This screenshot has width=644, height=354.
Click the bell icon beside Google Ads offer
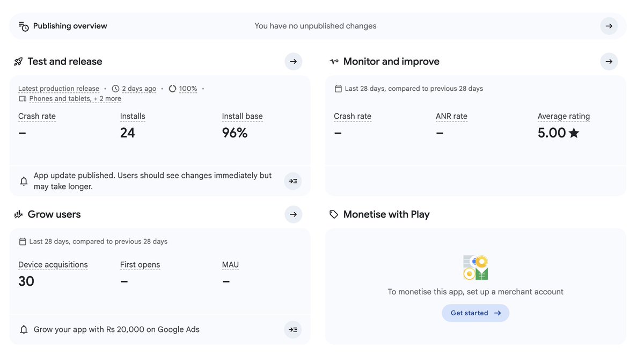tap(24, 329)
